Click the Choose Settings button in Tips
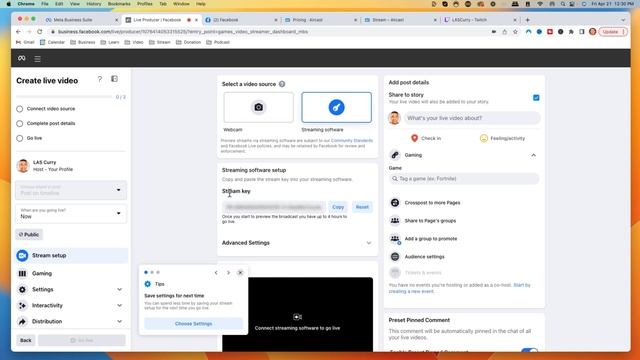The image size is (640, 360). point(193,324)
